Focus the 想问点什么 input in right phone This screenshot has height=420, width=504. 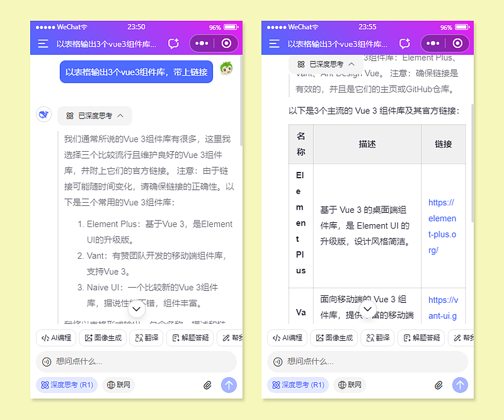point(368,361)
